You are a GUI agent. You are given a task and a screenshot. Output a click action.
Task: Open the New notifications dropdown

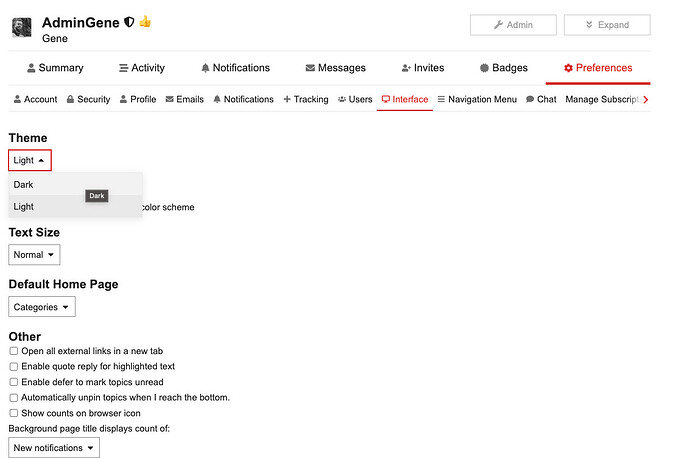tap(54, 447)
